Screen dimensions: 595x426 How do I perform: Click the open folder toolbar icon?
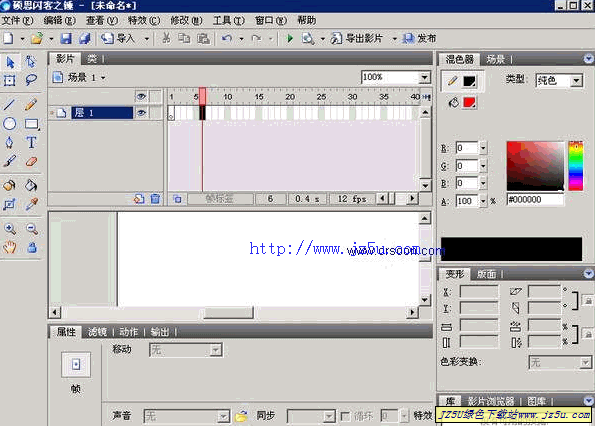[37, 38]
